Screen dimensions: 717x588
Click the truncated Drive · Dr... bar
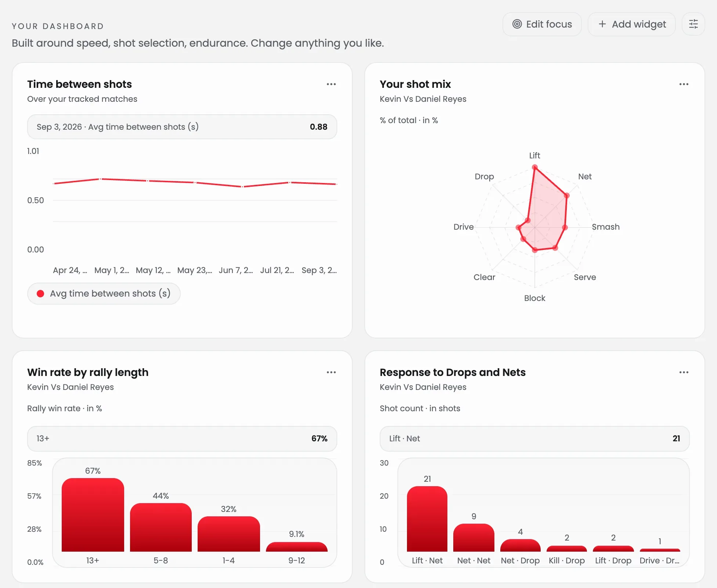660,550
